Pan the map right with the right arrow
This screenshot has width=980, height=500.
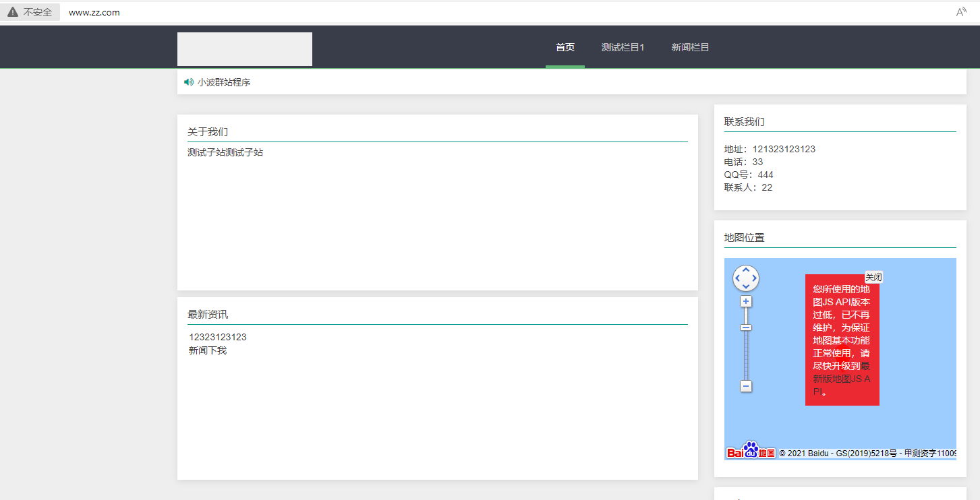click(x=754, y=278)
